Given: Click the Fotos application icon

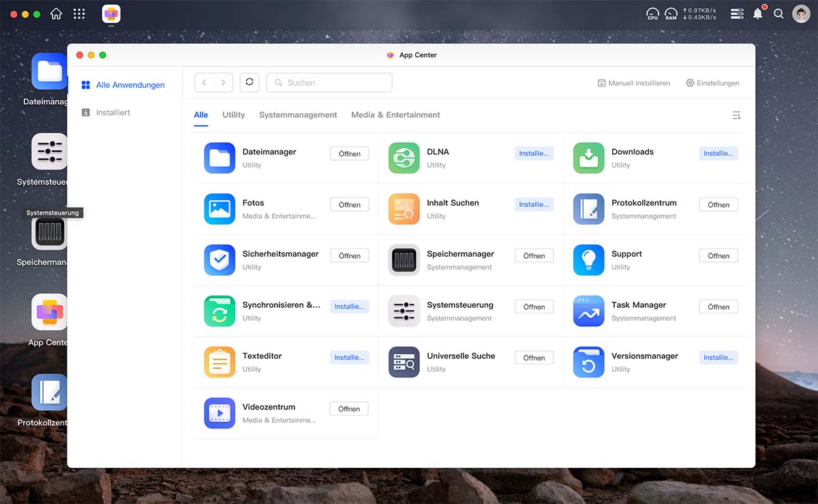Looking at the screenshot, I should pos(219,209).
